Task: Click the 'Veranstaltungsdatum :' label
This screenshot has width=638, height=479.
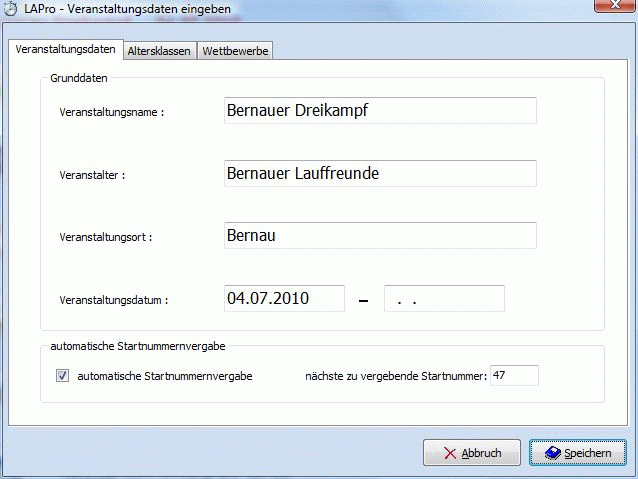Action: tap(114, 300)
